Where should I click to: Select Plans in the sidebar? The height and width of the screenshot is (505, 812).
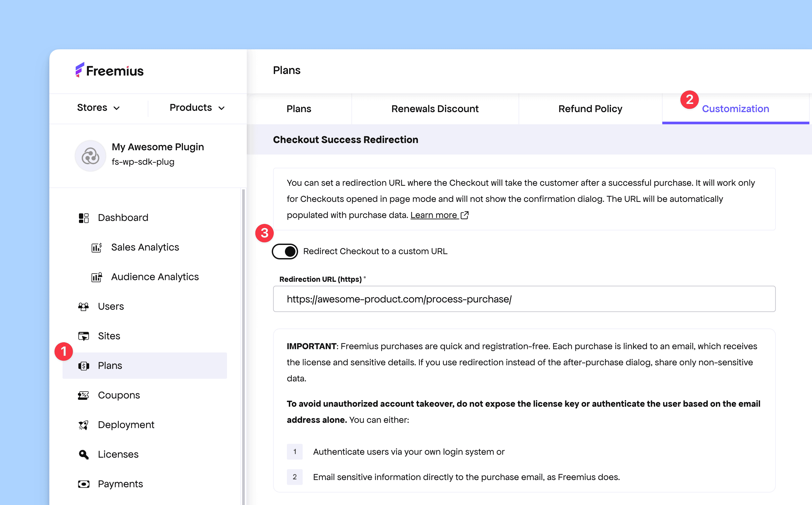(x=145, y=366)
